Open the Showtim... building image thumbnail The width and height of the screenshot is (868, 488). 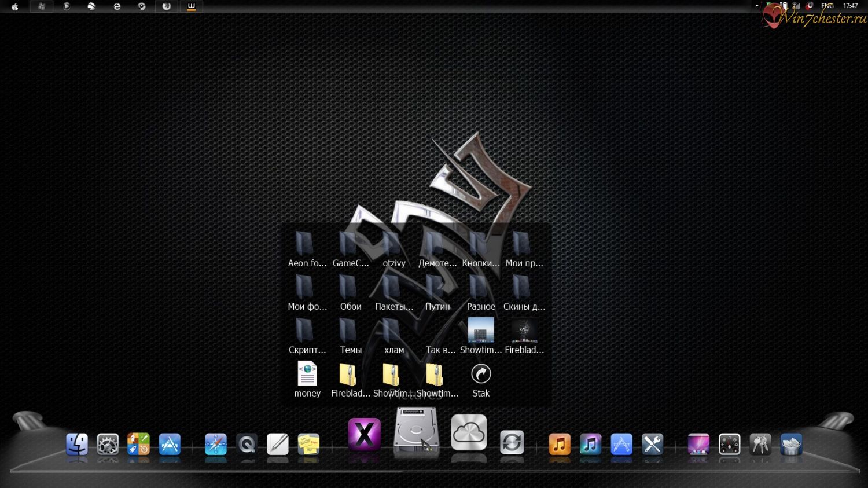481,331
